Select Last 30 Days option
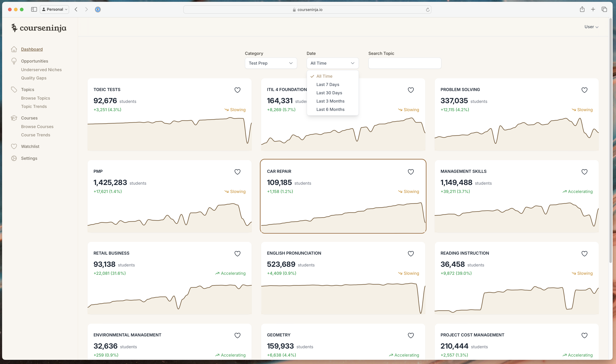Screen dimensions: 616x364 pyautogui.click(x=332, y=93)
